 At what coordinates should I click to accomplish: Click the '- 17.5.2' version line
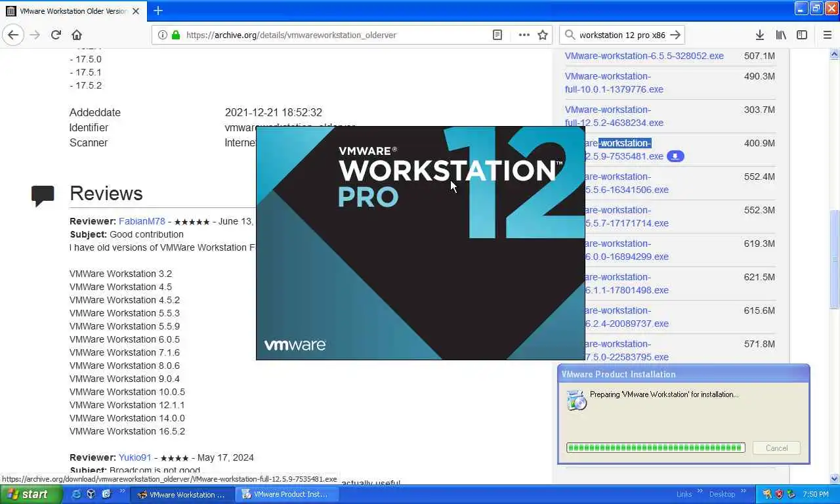coord(86,85)
